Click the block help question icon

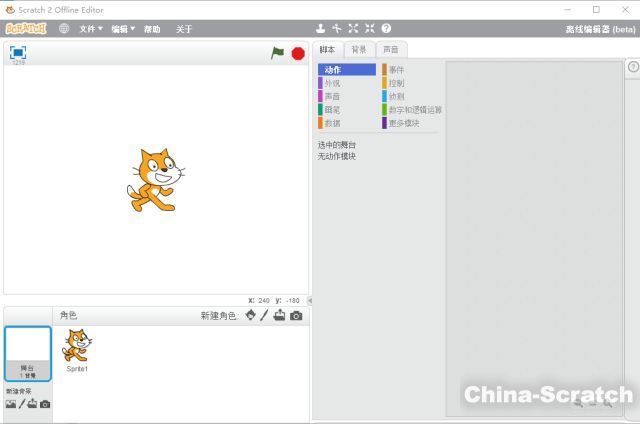[x=386, y=29]
